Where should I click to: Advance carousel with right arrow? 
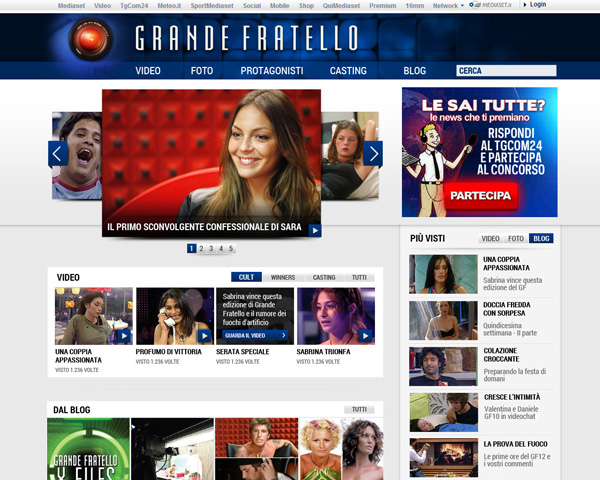click(x=373, y=153)
